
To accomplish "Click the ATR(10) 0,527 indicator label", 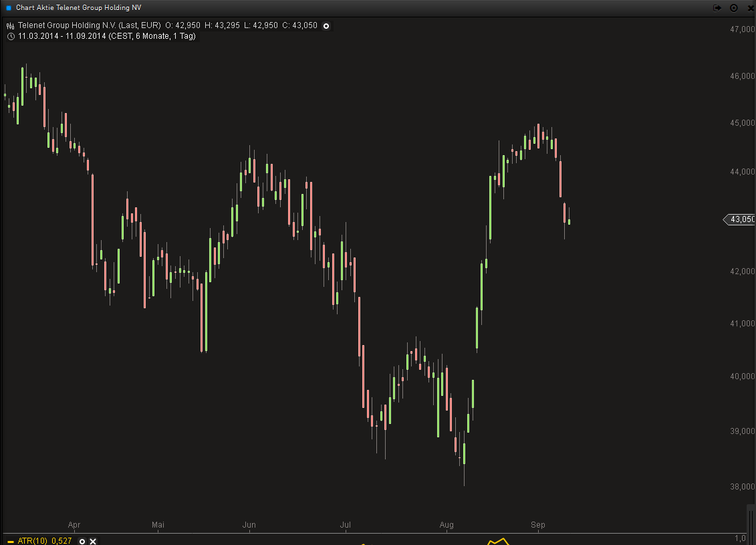I will 46,541.
